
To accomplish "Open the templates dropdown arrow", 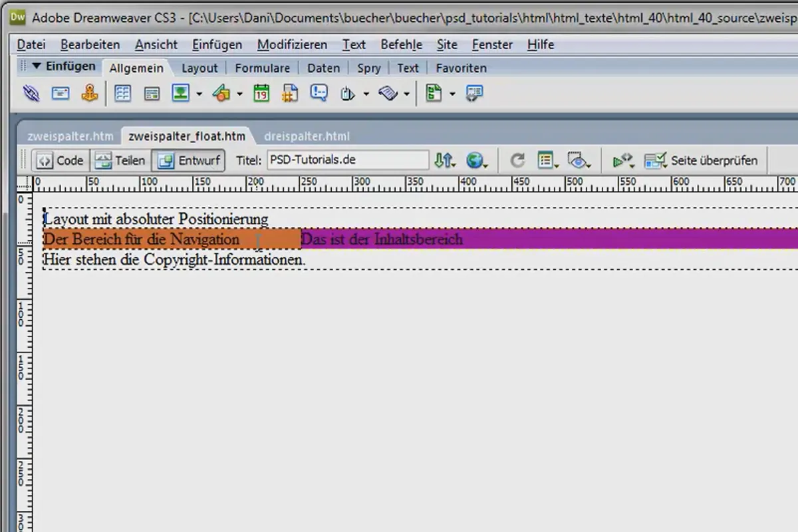I will (452, 94).
